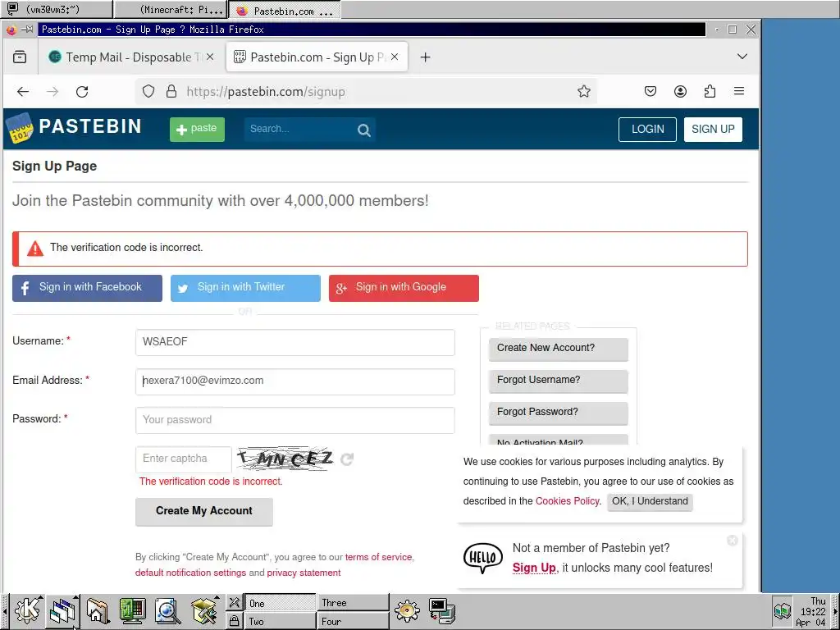The width and height of the screenshot is (840, 630).
Task: Open the extensions puzzle icon
Action: click(x=710, y=92)
